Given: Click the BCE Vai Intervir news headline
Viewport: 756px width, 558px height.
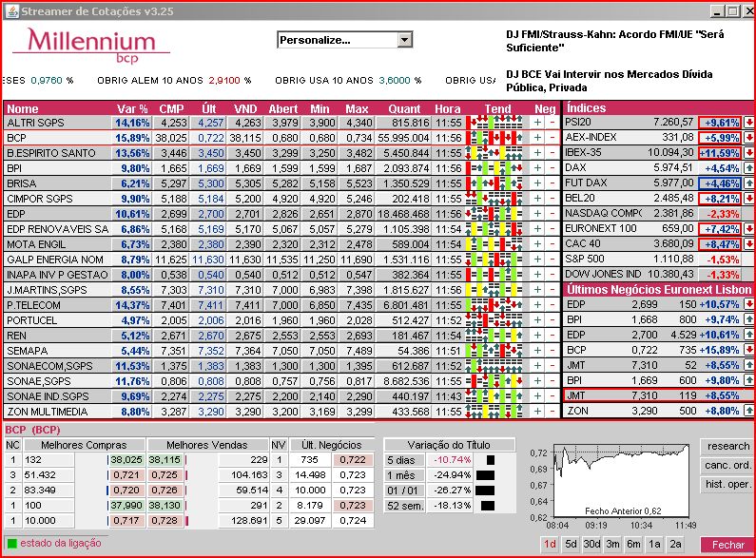Looking at the screenshot, I should 610,81.
